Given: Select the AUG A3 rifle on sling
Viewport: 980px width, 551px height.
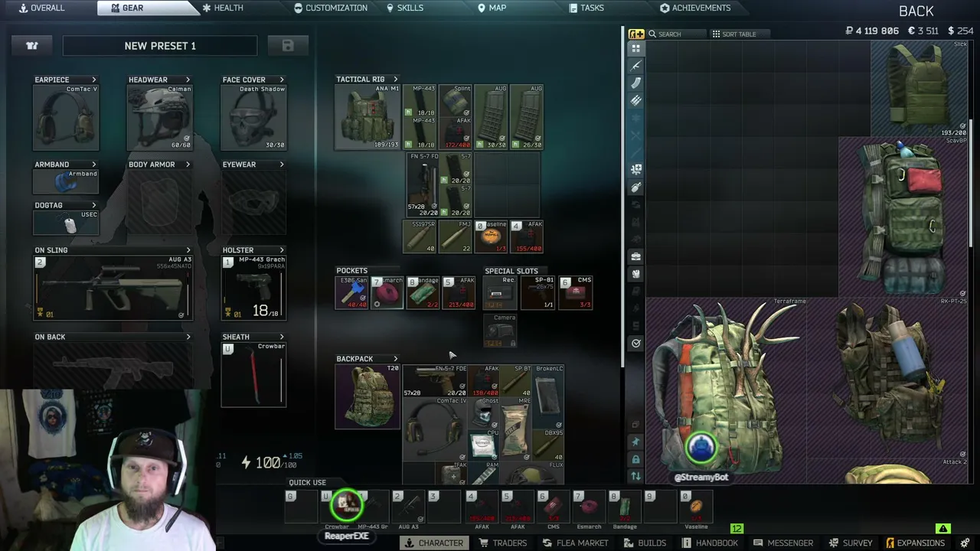Looking at the screenshot, I should pos(113,288).
